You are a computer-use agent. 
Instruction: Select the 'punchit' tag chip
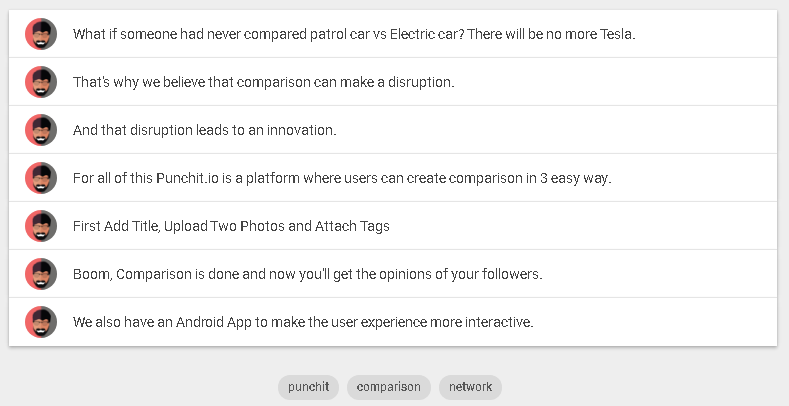308,387
